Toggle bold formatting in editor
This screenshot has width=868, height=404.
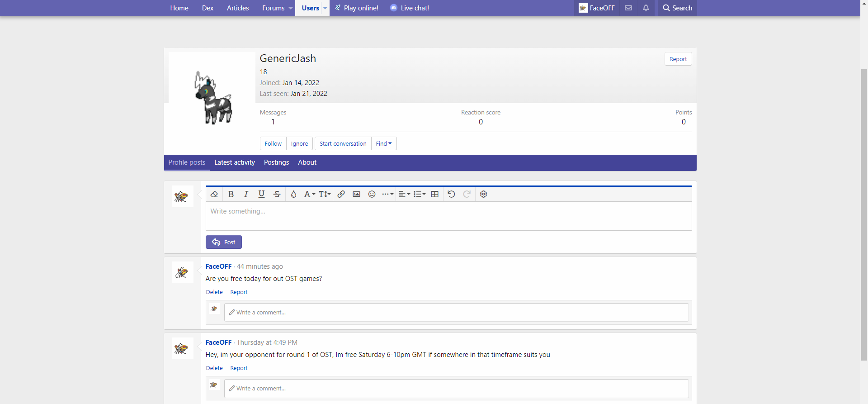[x=231, y=194]
